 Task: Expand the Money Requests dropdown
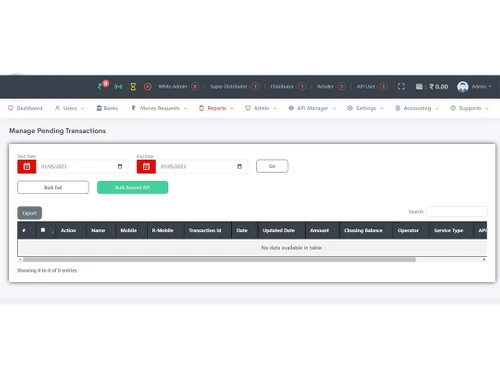[x=159, y=108]
